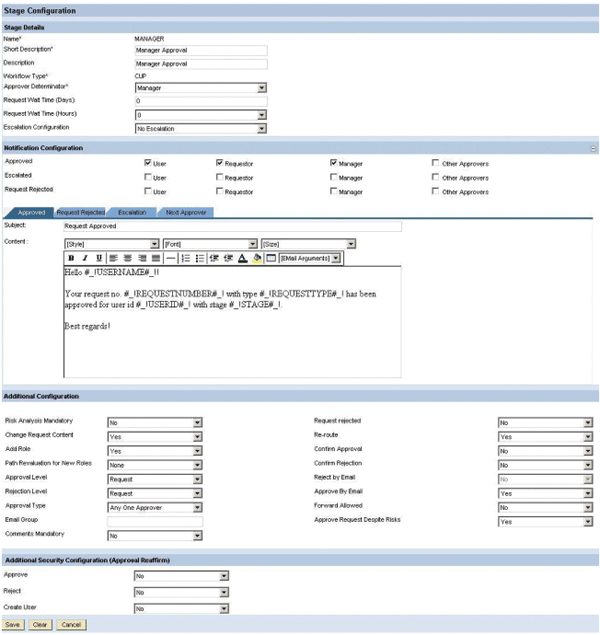Switch to the Approved tab
Image resolution: width=600 pixels, height=635 pixels.
pyautogui.click(x=31, y=212)
